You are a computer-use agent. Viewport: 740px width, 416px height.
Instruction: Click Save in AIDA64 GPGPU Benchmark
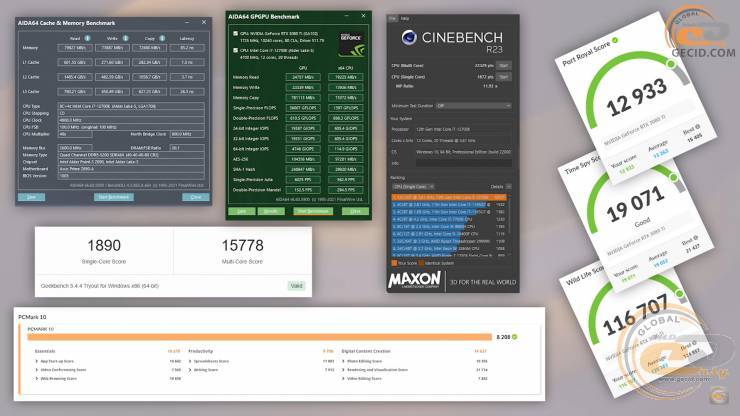point(242,211)
